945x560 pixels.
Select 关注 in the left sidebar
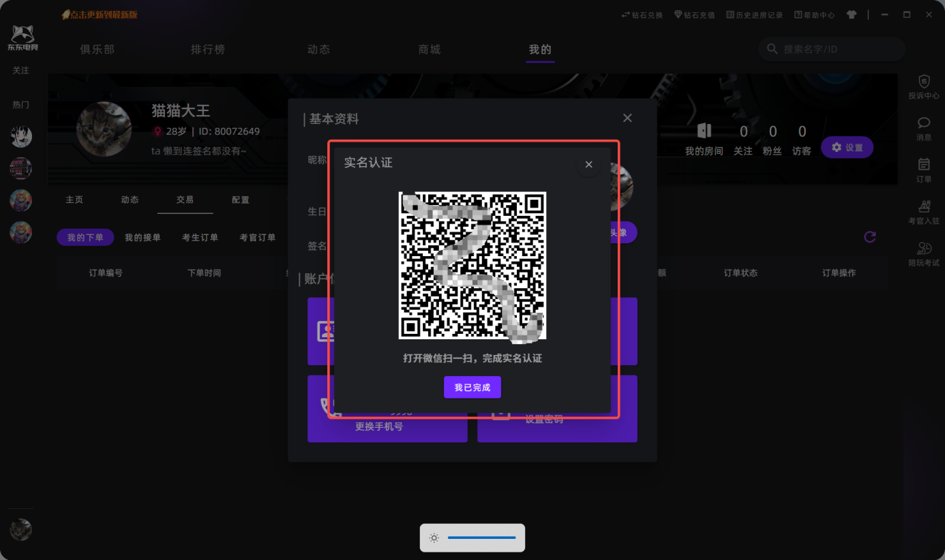click(x=21, y=70)
